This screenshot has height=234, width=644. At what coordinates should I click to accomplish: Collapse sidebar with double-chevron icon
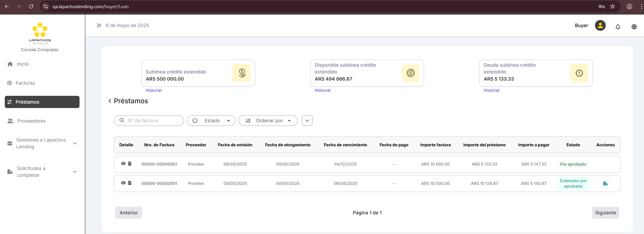point(99,25)
